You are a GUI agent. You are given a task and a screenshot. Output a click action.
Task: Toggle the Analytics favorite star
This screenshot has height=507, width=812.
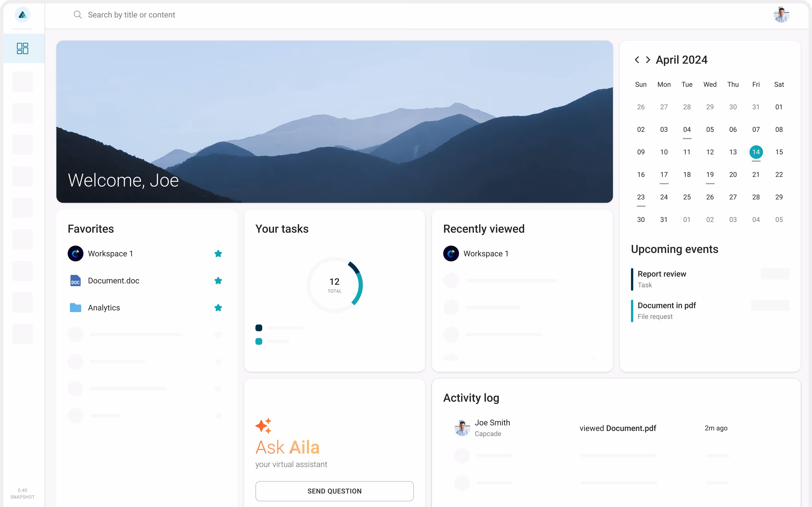coord(218,308)
